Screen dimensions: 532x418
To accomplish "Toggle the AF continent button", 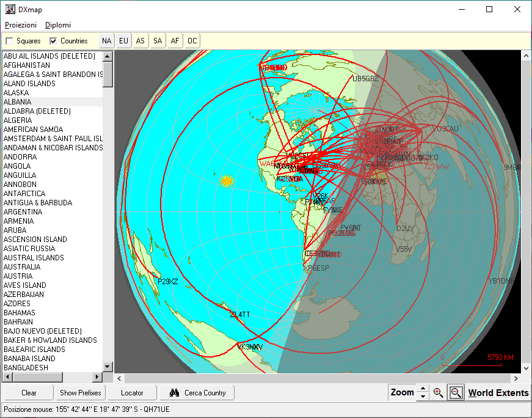I will point(175,41).
